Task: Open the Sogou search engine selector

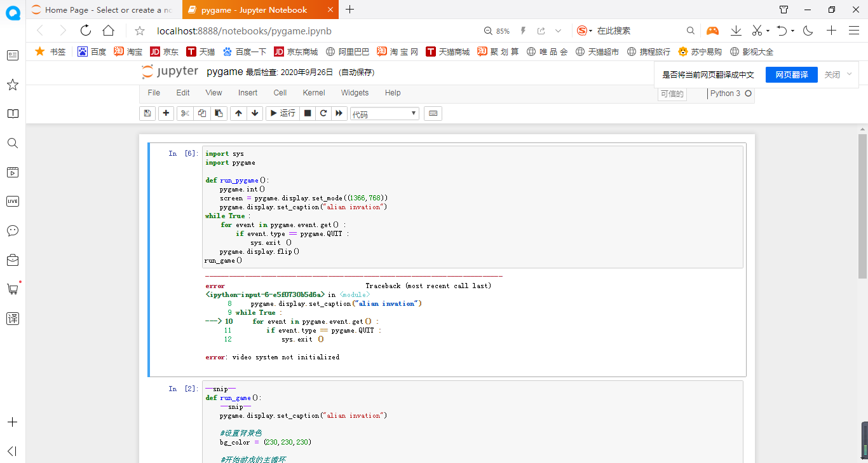Action: click(585, 31)
